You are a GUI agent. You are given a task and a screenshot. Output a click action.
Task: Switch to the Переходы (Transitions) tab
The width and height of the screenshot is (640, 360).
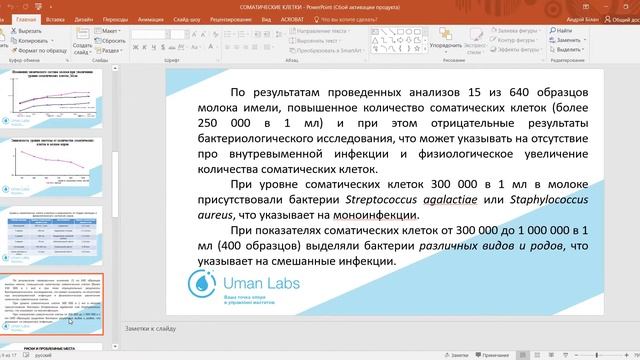[115, 19]
